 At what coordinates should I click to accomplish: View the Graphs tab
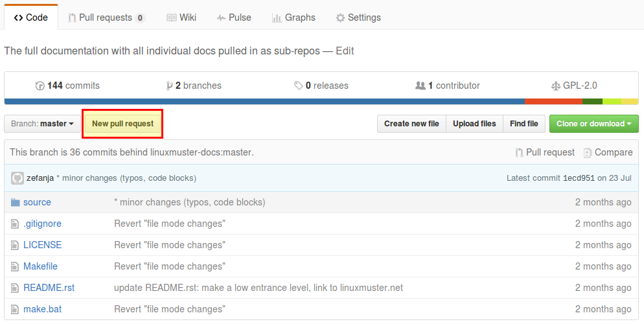[x=293, y=17]
